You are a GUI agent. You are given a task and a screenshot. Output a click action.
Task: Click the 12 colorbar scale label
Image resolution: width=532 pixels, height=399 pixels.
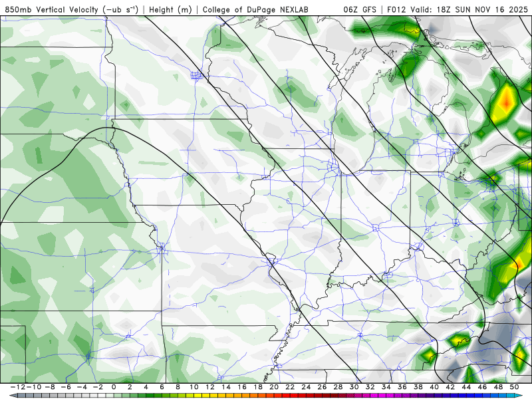(x=209, y=387)
